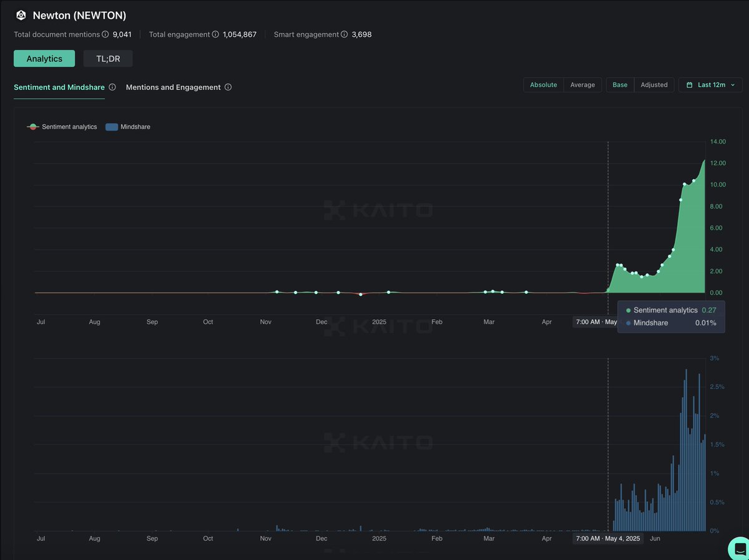Click the Jun label on mindshare x-axis
Viewport: 749px width, 560px height.
tap(655, 538)
